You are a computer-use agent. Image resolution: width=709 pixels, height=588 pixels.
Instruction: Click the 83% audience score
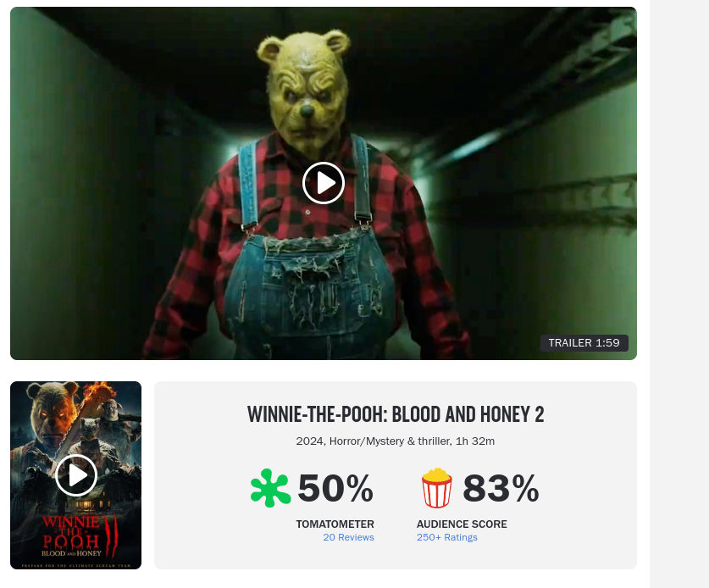click(x=501, y=488)
